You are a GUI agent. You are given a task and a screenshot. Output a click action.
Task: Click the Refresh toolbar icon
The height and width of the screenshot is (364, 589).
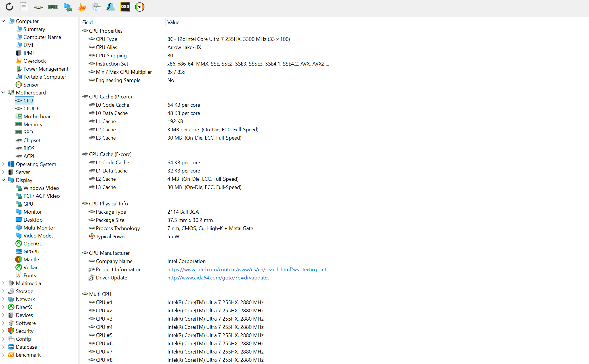9,7
